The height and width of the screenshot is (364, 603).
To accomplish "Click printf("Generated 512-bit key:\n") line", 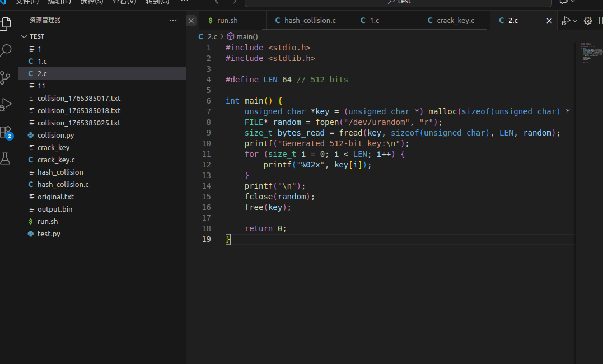I will [326, 143].
